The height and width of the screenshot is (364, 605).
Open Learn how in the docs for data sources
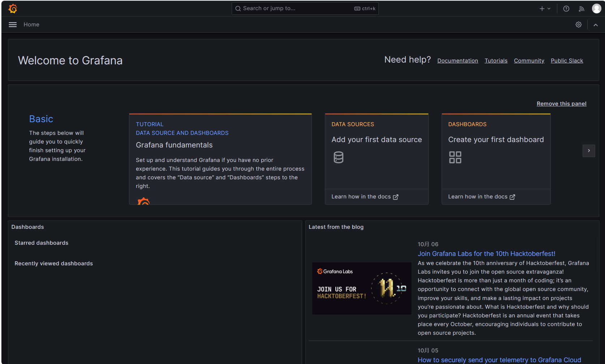pos(365,197)
